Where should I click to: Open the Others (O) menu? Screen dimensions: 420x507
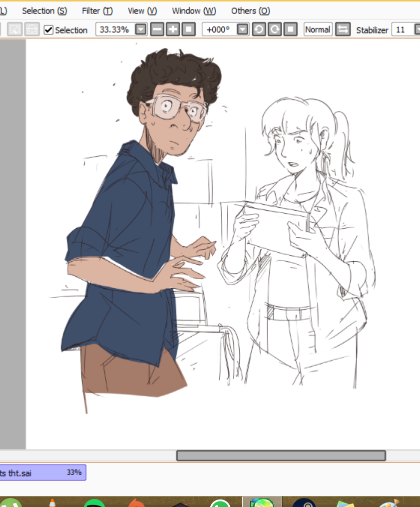(x=251, y=10)
